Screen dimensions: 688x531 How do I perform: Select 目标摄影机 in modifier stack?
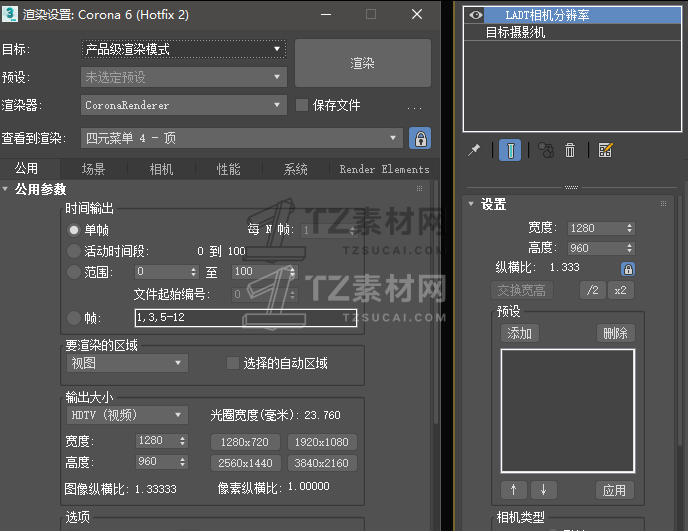(572, 32)
